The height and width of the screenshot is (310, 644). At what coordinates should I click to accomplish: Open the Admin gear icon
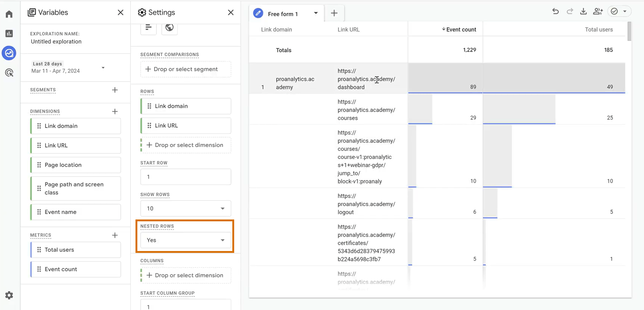coord(9,295)
